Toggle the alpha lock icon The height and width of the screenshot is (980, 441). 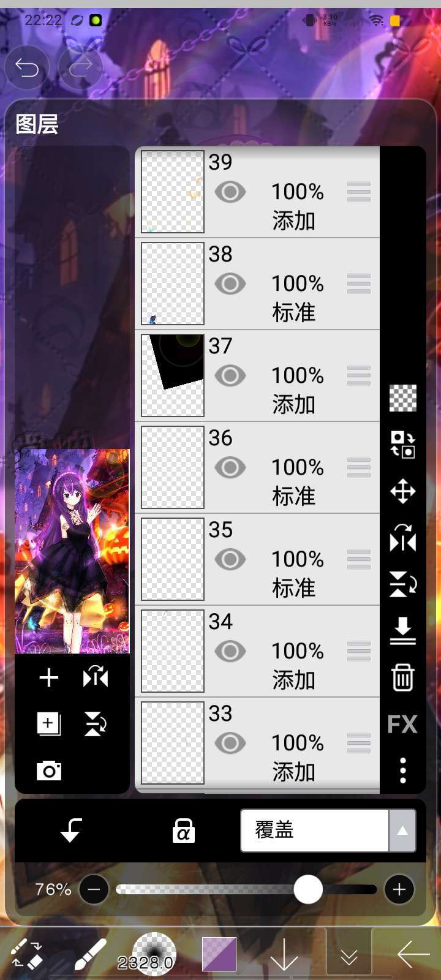[183, 831]
